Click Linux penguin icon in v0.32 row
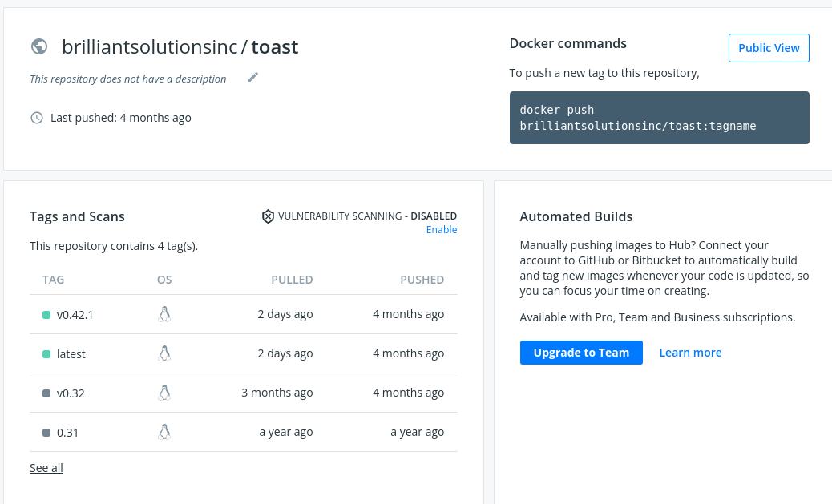Image resolution: width=832 pixels, height=504 pixels. [164, 393]
